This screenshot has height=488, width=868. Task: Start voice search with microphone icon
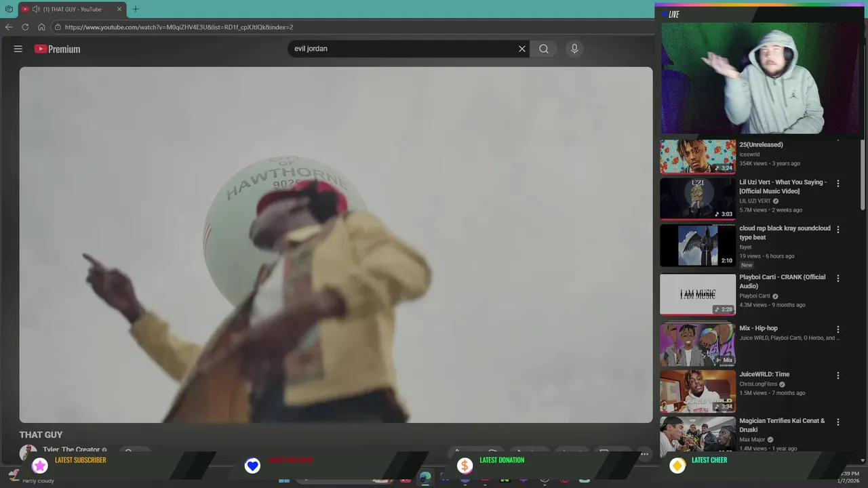point(574,49)
